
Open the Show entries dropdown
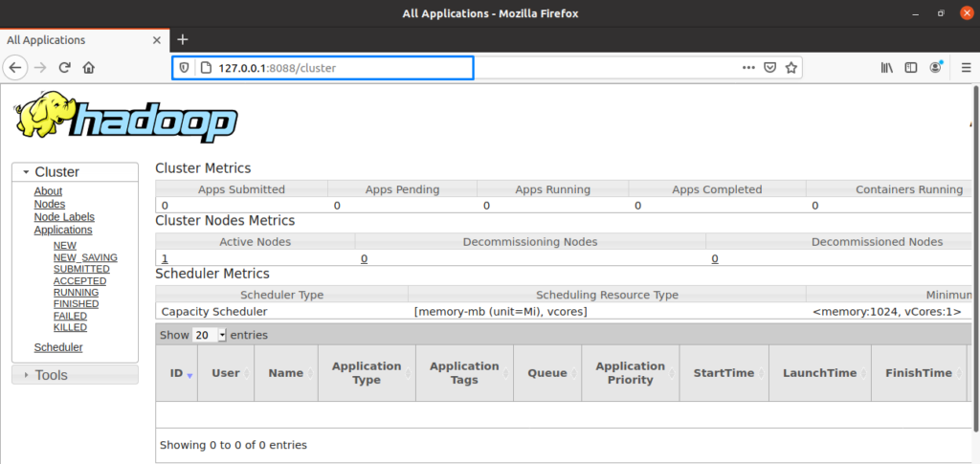coord(209,336)
